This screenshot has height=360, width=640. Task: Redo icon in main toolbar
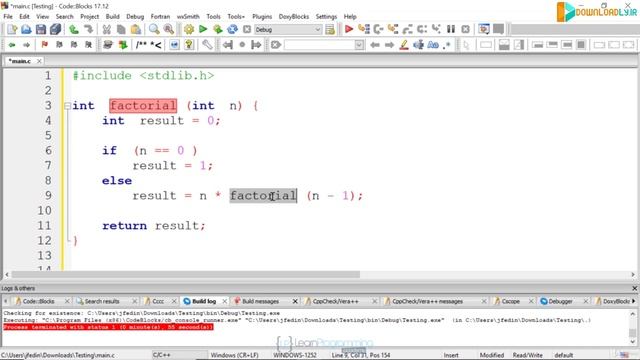(88, 29)
